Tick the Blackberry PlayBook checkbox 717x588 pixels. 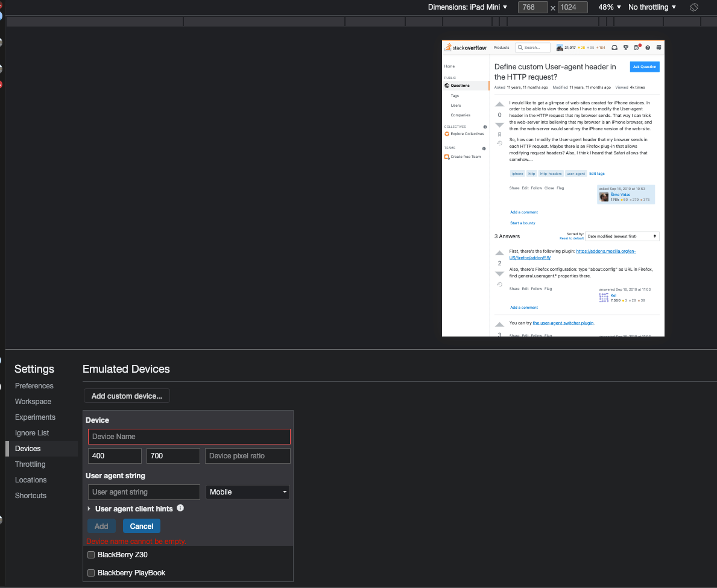click(91, 573)
